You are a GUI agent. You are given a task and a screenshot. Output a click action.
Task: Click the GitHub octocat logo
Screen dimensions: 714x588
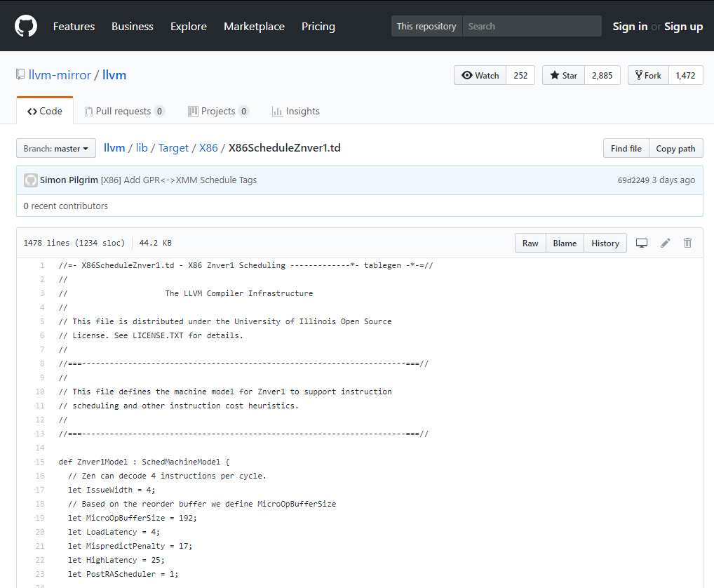point(26,26)
